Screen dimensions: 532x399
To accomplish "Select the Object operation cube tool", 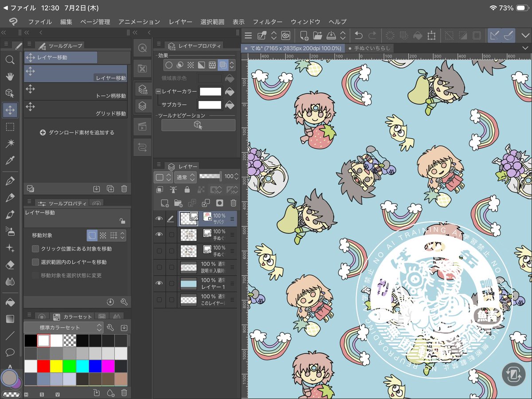I will (10, 93).
